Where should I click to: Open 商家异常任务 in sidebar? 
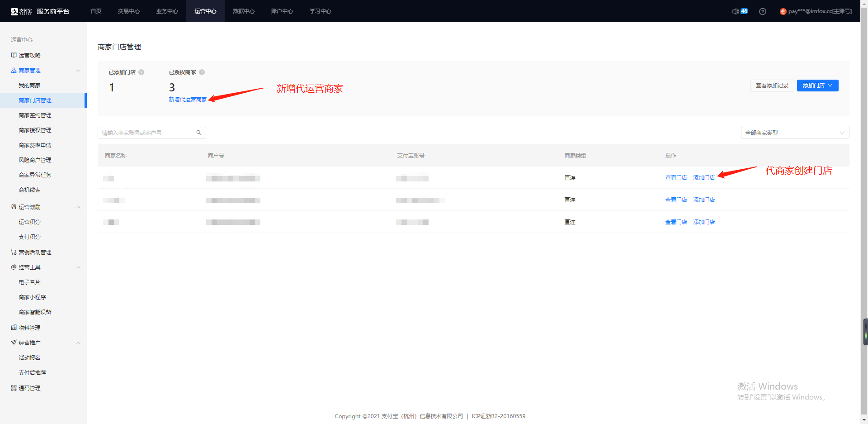35,175
